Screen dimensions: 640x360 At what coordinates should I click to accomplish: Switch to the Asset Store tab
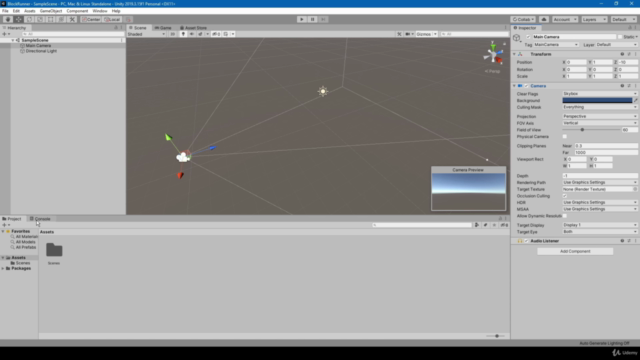point(193,28)
